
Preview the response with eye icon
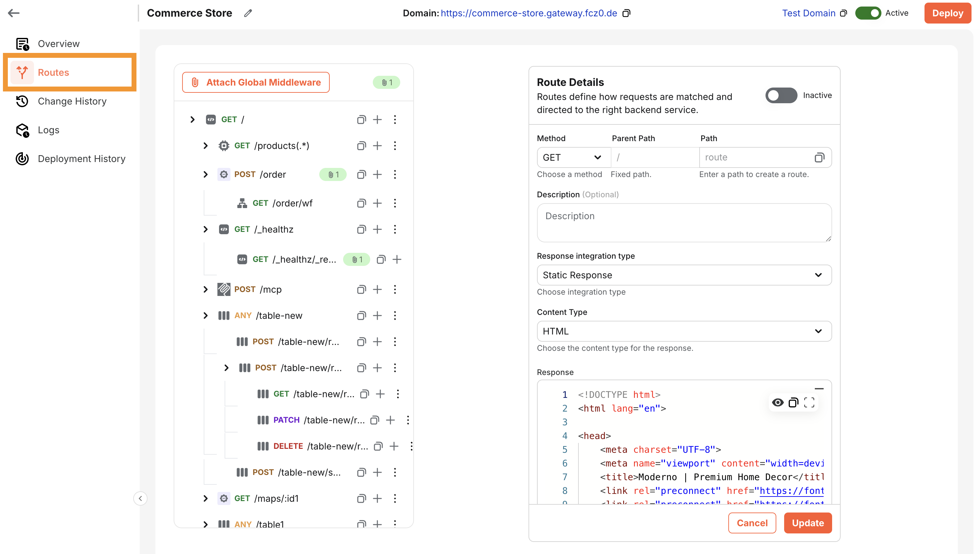pos(778,402)
